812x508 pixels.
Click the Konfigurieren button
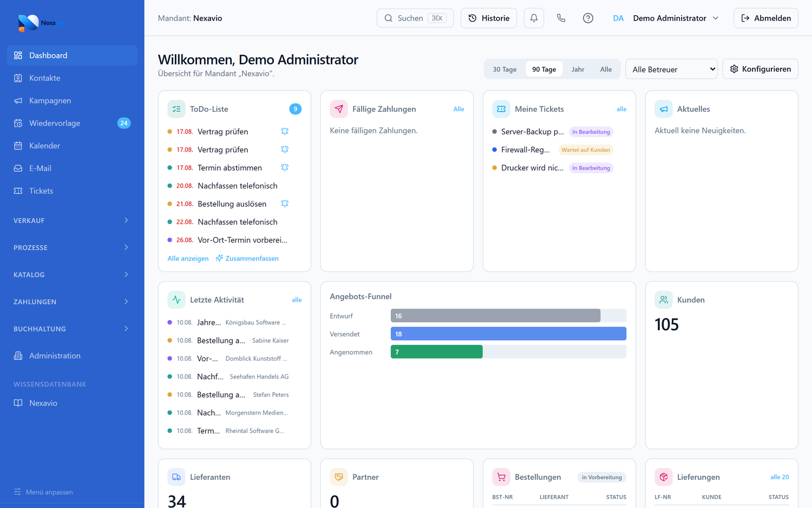click(760, 69)
